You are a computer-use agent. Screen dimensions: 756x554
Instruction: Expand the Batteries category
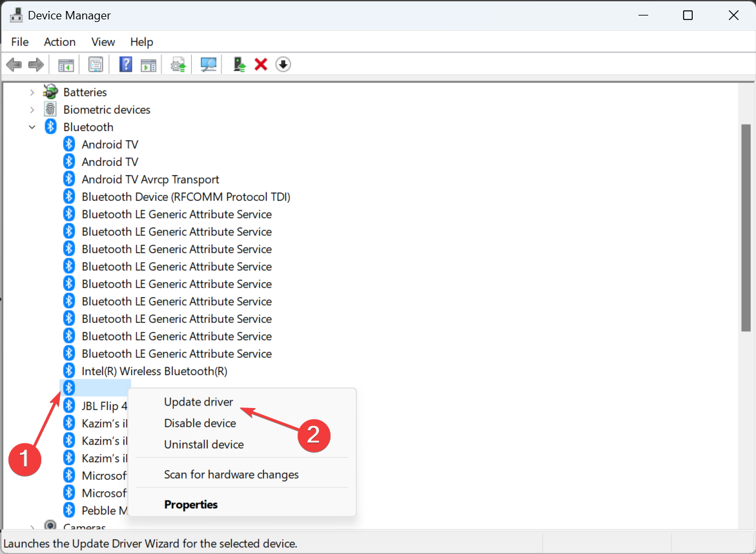pyautogui.click(x=32, y=92)
